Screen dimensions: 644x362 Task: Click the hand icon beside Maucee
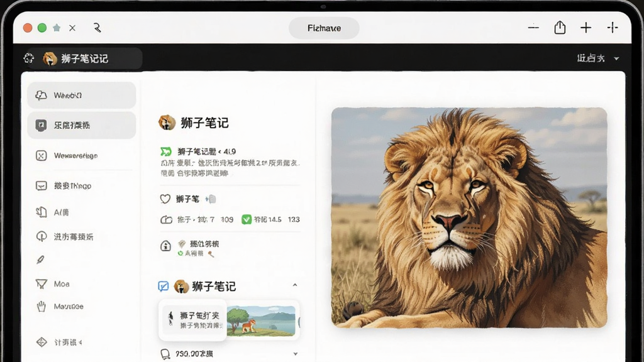(41, 307)
